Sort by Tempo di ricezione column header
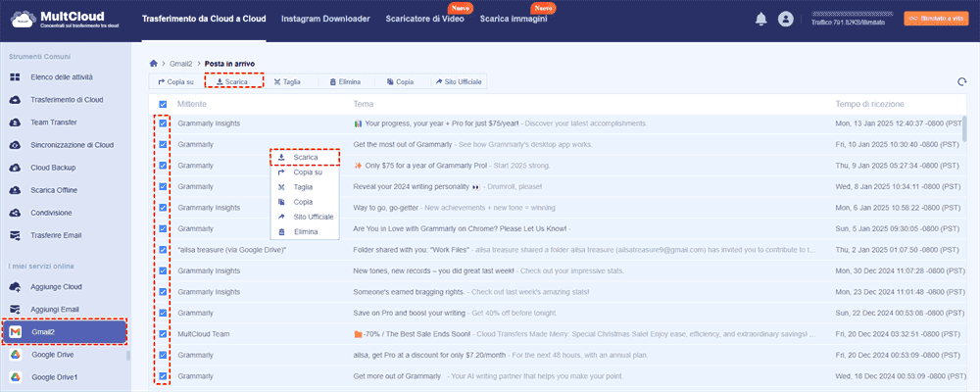980x392 pixels. coord(869,104)
